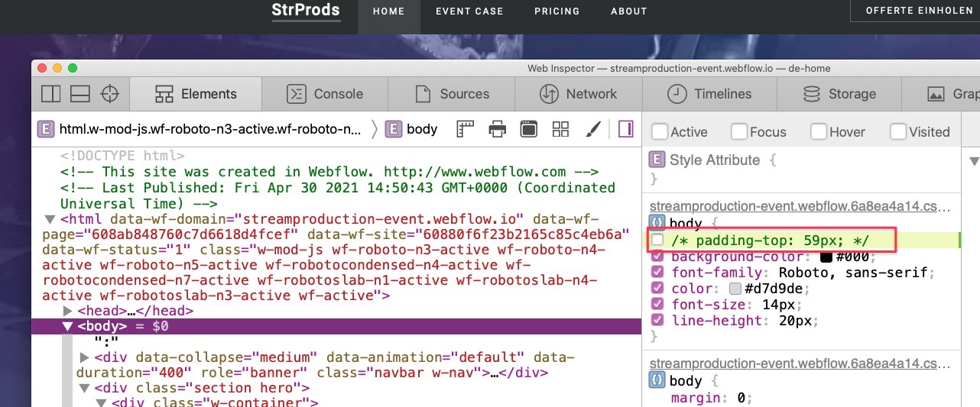The image size is (980, 407).
Task: Open the #d7d9de color swatch
Action: [x=735, y=289]
